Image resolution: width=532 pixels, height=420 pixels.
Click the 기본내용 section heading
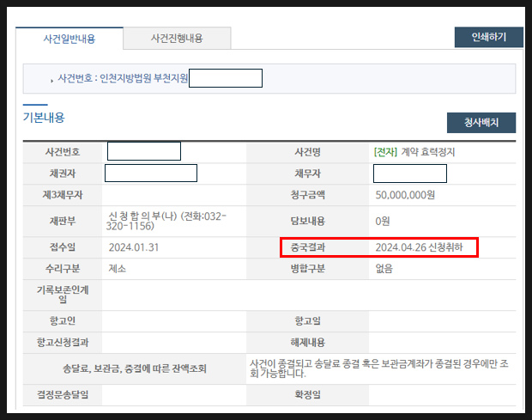point(44,118)
